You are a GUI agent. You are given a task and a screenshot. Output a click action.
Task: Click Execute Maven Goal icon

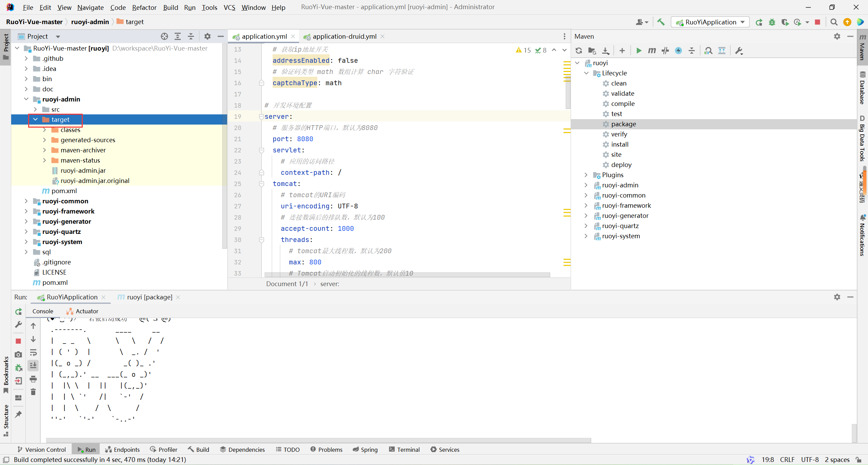click(x=652, y=51)
